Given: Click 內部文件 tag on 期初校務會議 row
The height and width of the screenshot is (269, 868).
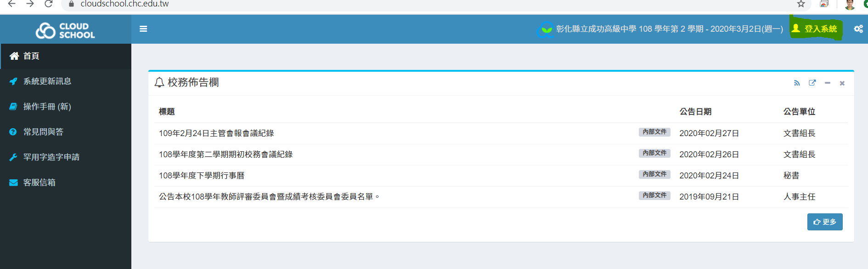Looking at the screenshot, I should click(x=654, y=153).
